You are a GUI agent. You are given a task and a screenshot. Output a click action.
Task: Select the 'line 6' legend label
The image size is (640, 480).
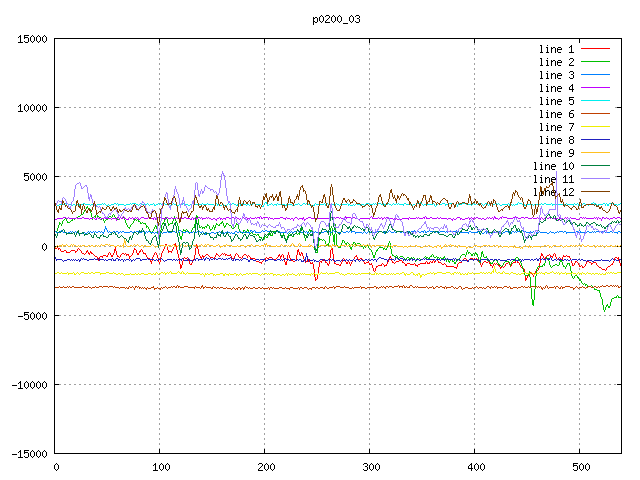point(556,114)
